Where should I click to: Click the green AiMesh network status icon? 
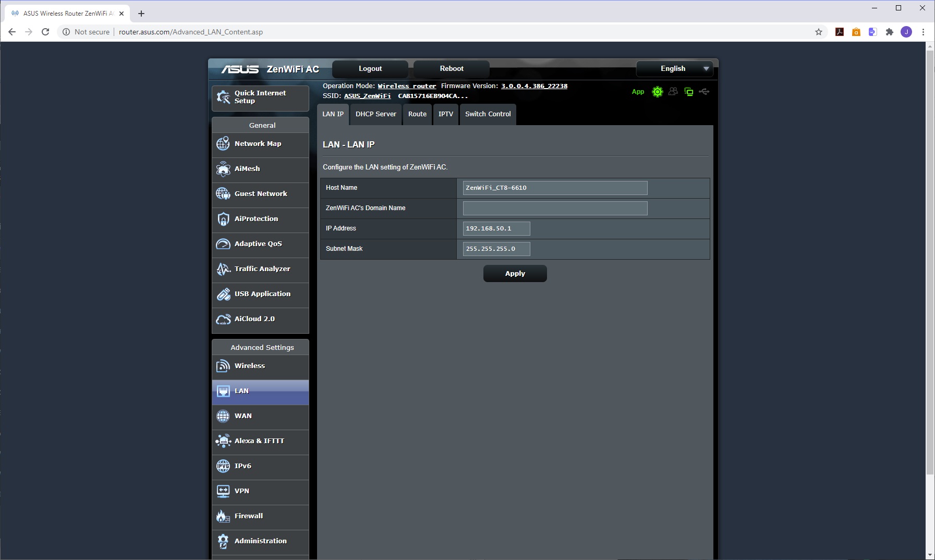[689, 92]
